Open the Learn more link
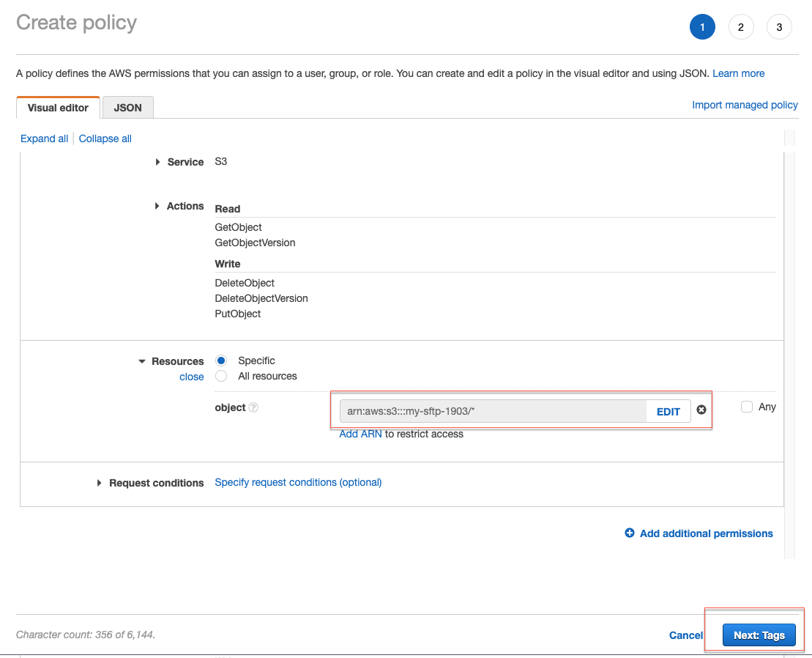The width and height of the screenshot is (812, 658). [739, 73]
